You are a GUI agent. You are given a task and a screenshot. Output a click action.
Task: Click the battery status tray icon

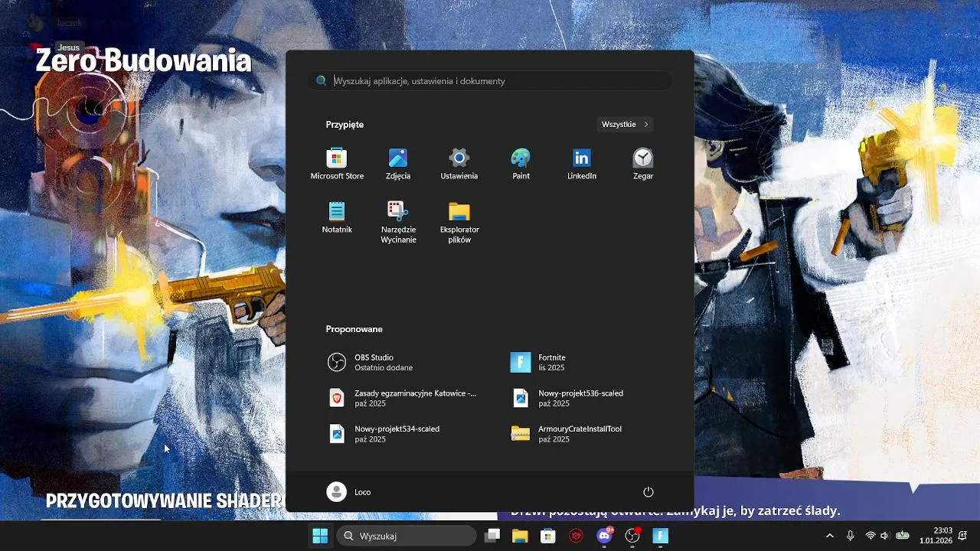pos(903,536)
